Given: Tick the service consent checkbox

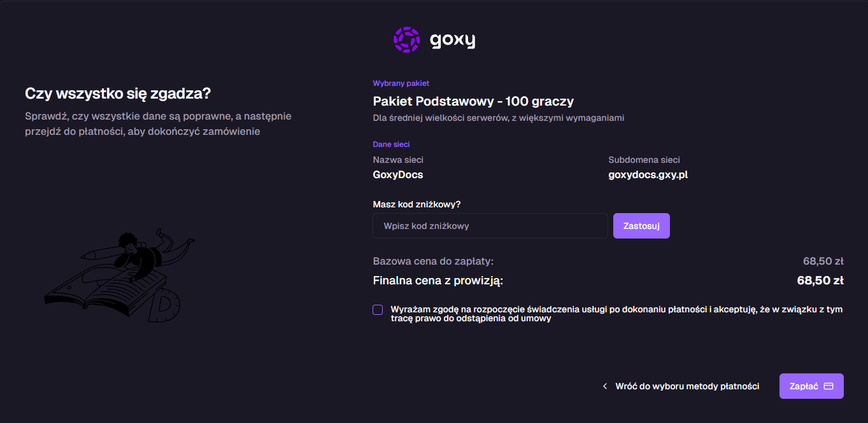Looking at the screenshot, I should click(x=378, y=310).
